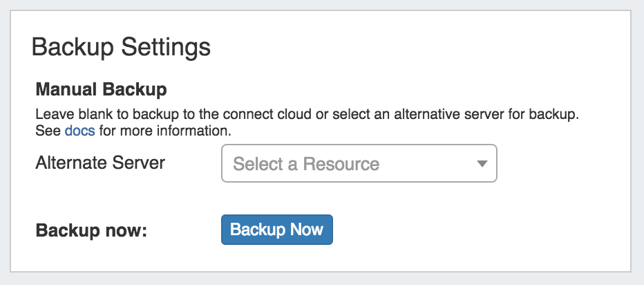Open the Select a Resource dropdown
The image size is (644, 285).
(x=359, y=163)
